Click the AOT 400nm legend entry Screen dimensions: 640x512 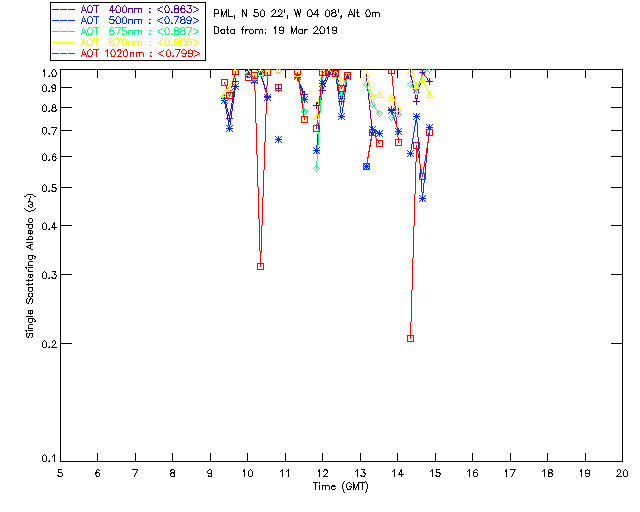pyautogui.click(x=126, y=9)
